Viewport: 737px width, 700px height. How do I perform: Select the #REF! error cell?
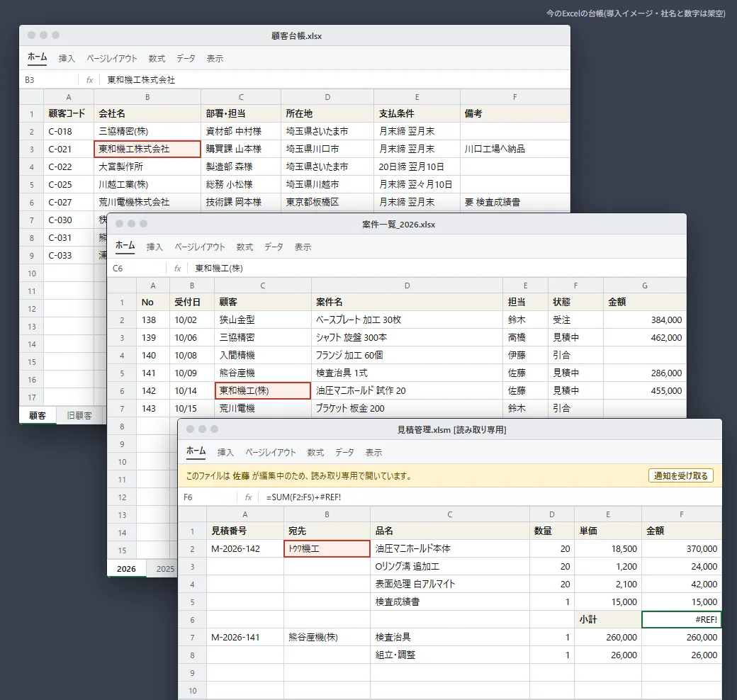point(682,620)
